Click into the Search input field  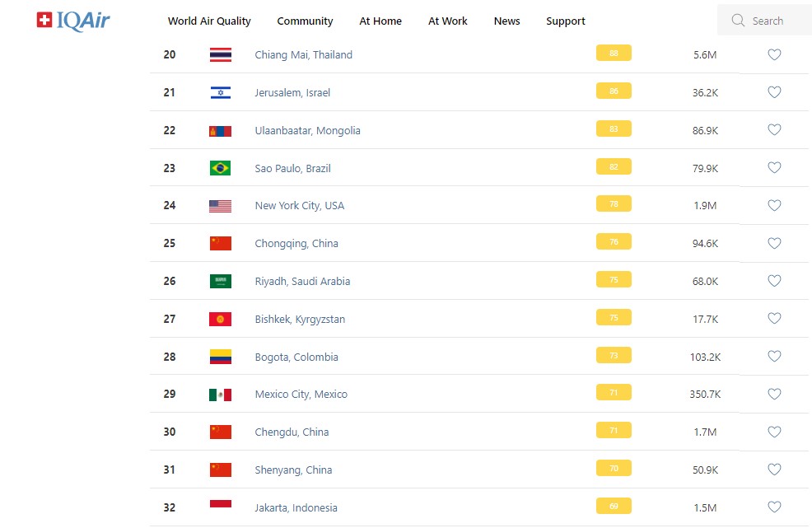click(x=774, y=21)
